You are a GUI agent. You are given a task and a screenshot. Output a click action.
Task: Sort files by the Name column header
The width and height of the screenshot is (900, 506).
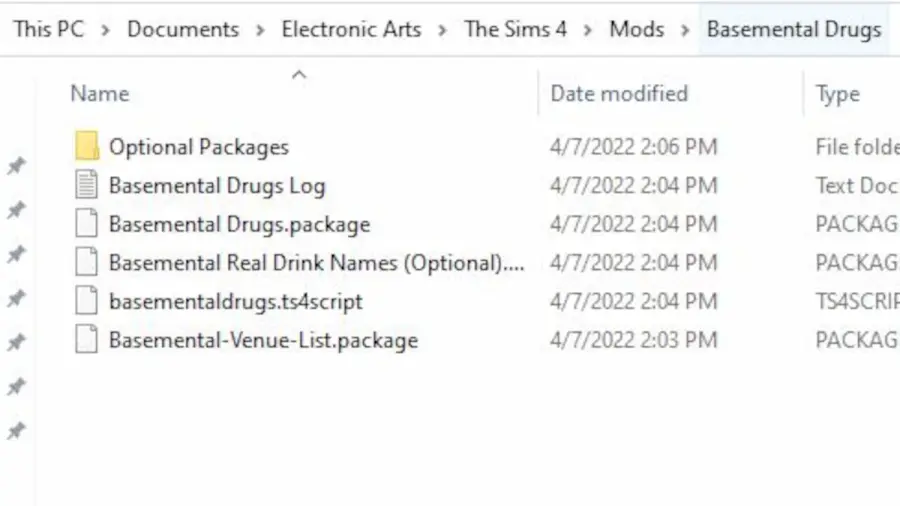[100, 94]
